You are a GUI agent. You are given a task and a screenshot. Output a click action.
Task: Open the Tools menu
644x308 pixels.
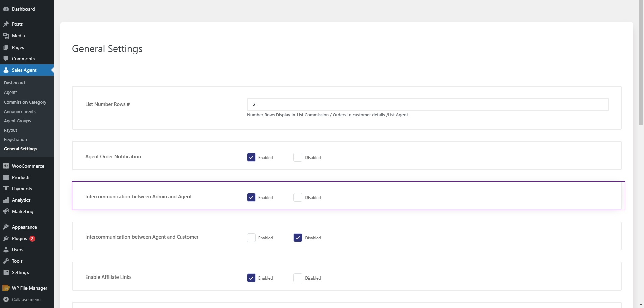pos(27,261)
